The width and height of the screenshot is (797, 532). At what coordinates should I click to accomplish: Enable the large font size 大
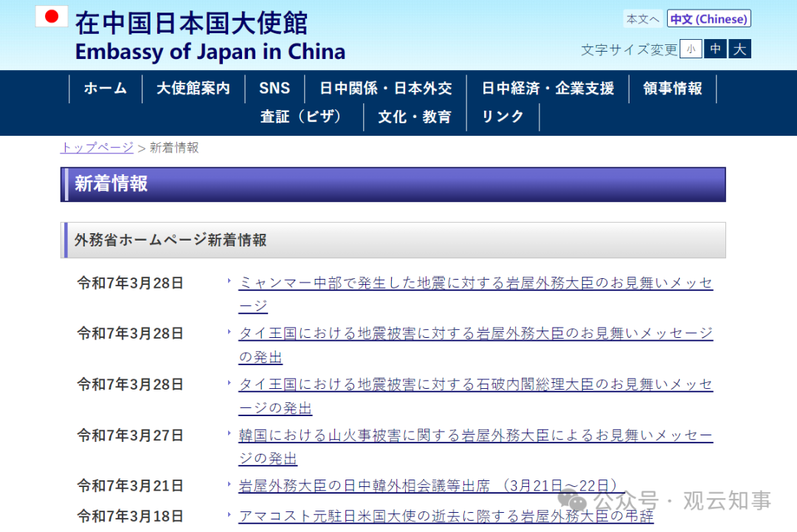739,49
